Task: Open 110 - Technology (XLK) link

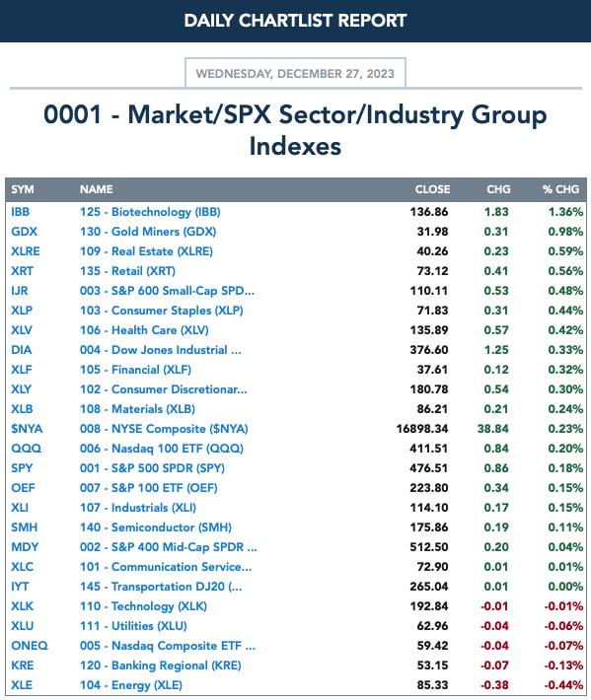Action: click(143, 605)
